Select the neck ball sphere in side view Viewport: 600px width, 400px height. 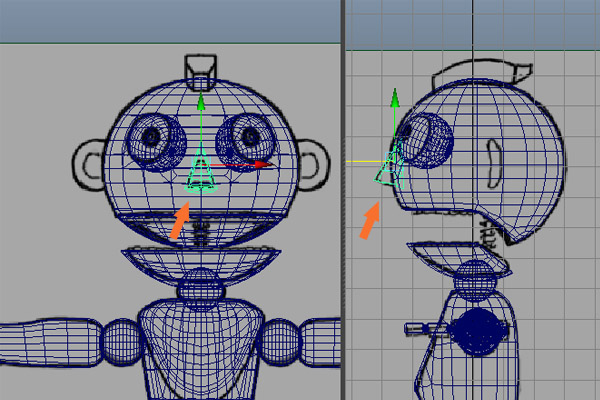pos(474,280)
